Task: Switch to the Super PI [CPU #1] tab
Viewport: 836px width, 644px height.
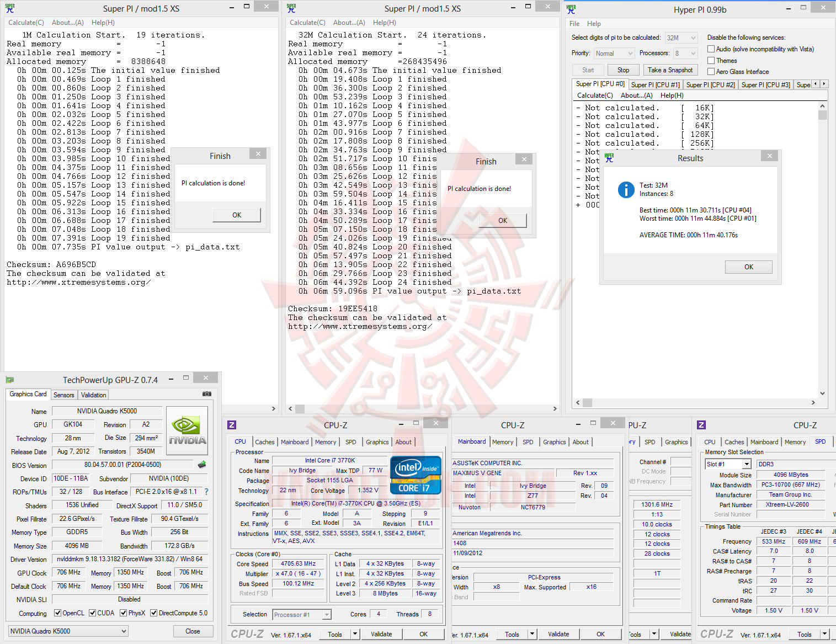Action: 656,85
